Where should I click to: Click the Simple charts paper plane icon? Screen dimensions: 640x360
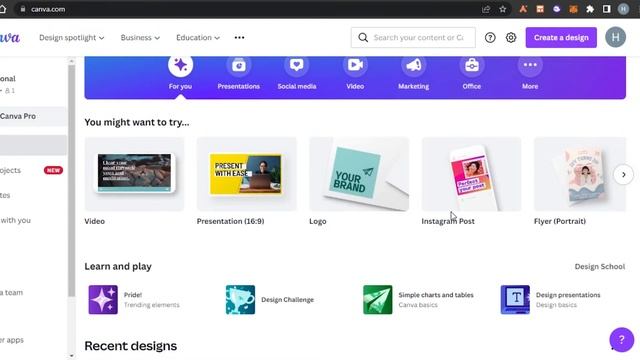pos(378,300)
